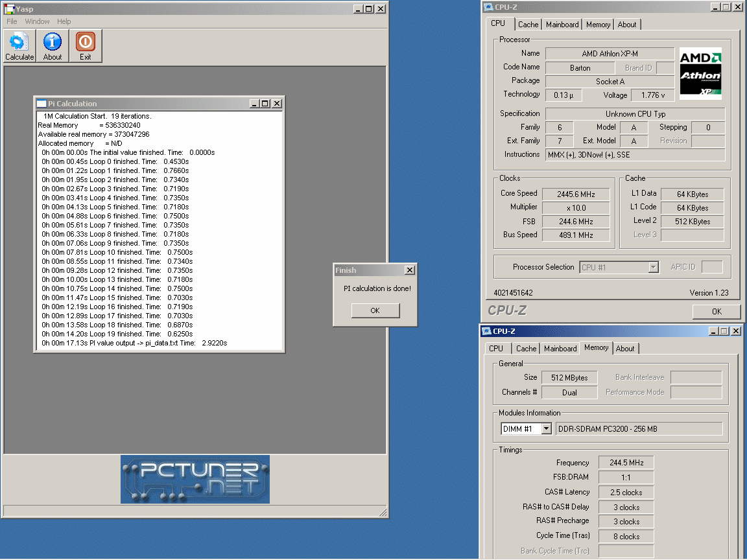Screen dimensions: 747x560
Task: Click CAS# Latency 2.5 clocks value
Action: [x=626, y=493]
